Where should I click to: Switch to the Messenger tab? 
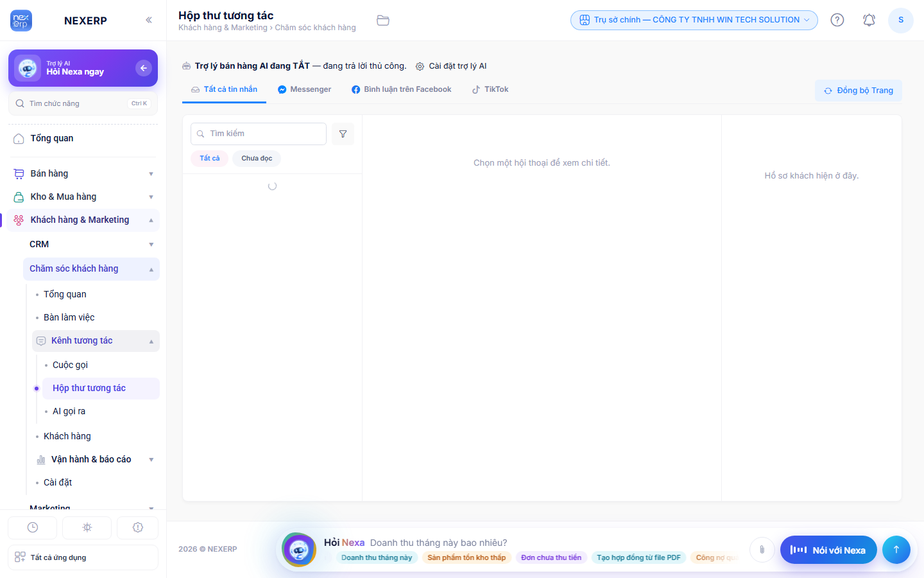coord(304,90)
